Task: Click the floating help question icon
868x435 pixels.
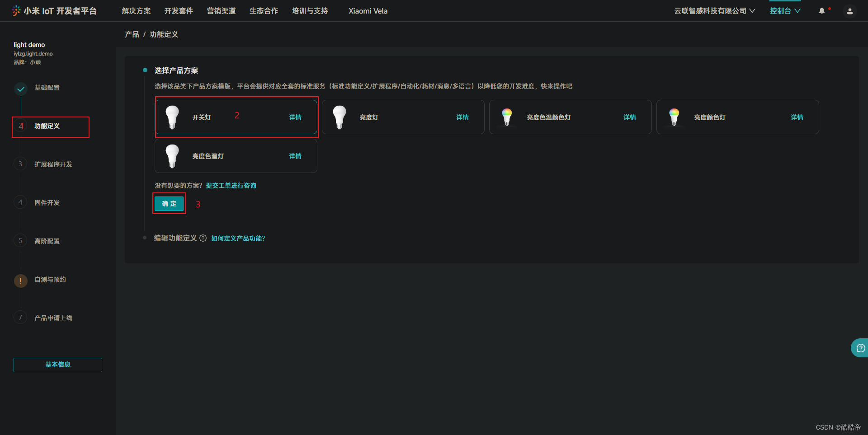Action: tap(860, 348)
